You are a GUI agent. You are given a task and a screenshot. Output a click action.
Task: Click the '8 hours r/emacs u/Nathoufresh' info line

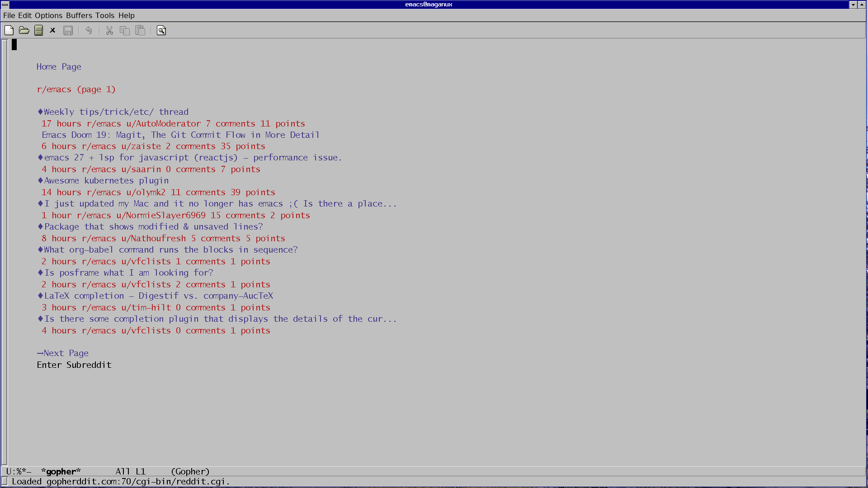pyautogui.click(x=163, y=239)
